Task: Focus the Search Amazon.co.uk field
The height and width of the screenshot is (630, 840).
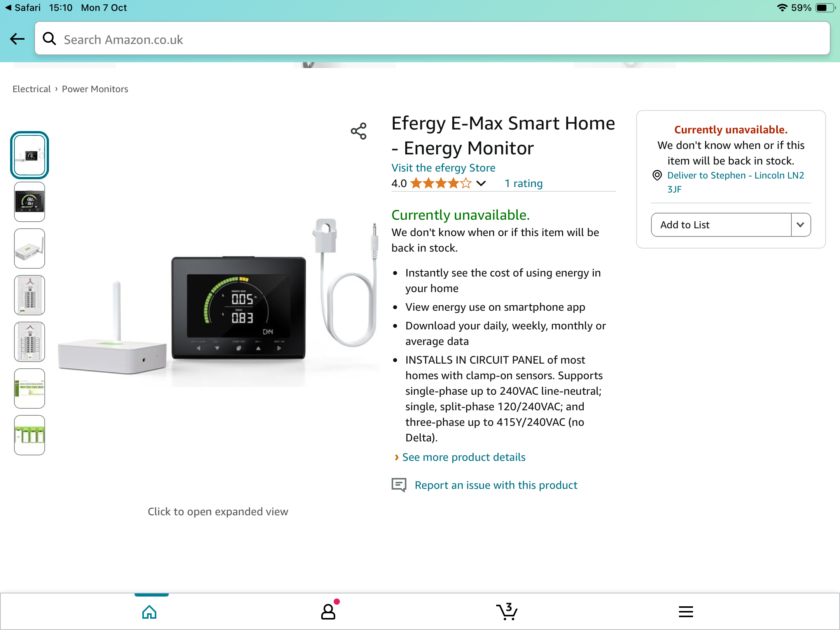Action: 432,38
